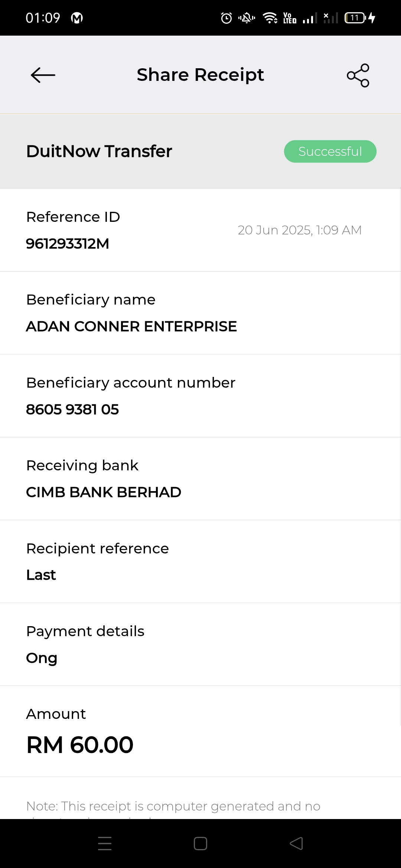401x868 pixels.
Task: Tap beneficiary name ADAN CONNER ENTERPRISE
Action: [x=131, y=326]
